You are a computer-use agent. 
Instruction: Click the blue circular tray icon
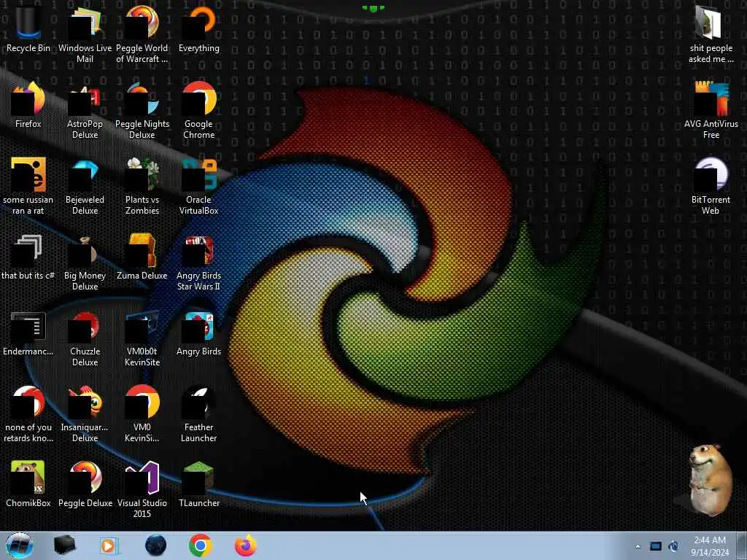673,546
